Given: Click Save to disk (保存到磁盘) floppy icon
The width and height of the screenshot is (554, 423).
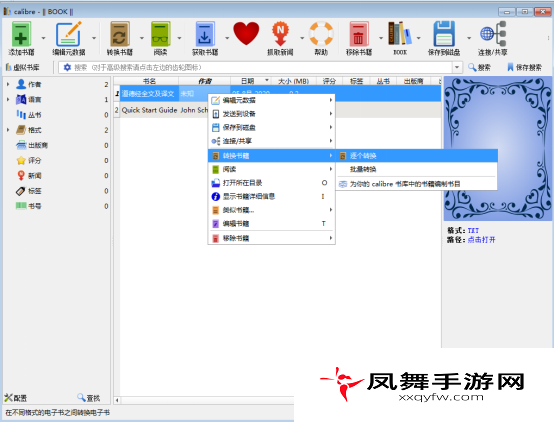Looking at the screenshot, I should click(444, 34).
